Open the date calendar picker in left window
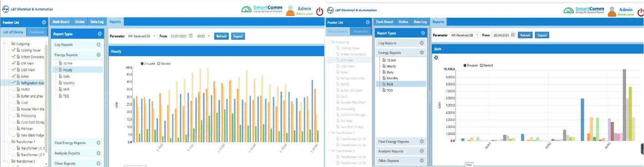 click(191, 36)
